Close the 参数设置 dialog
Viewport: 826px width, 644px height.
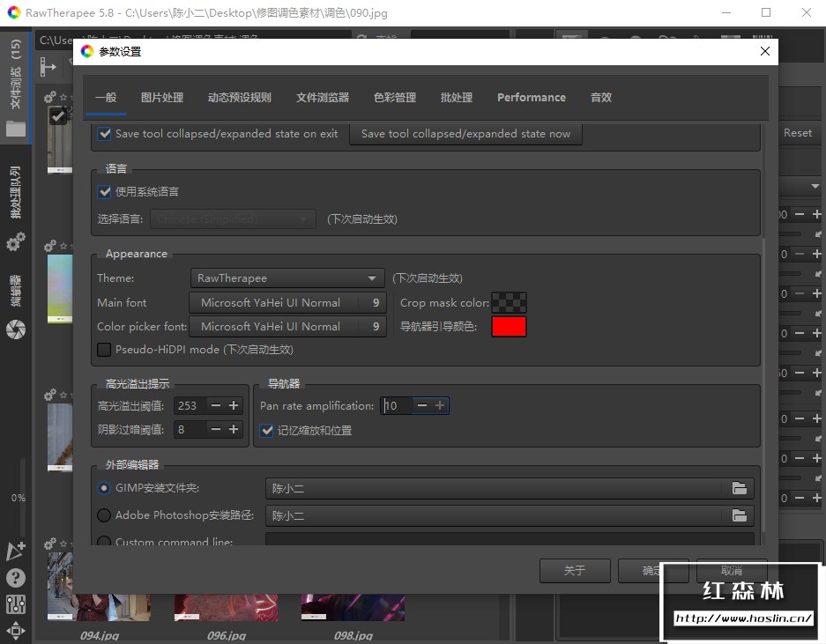(x=765, y=51)
